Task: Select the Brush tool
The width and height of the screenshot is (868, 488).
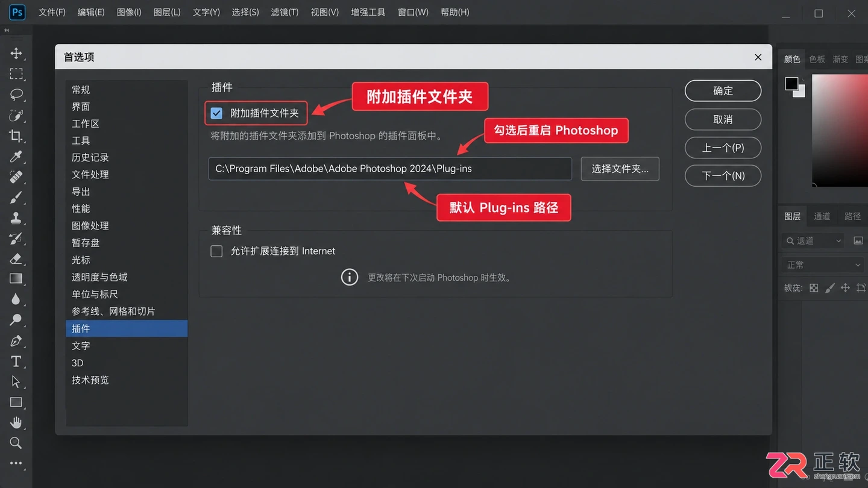Action: pyautogui.click(x=16, y=198)
